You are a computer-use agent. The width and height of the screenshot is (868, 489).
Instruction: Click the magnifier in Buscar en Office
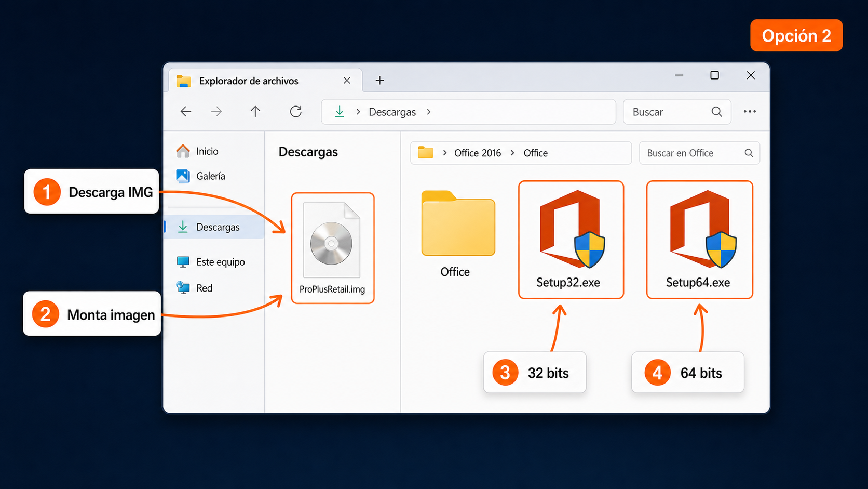tap(749, 153)
